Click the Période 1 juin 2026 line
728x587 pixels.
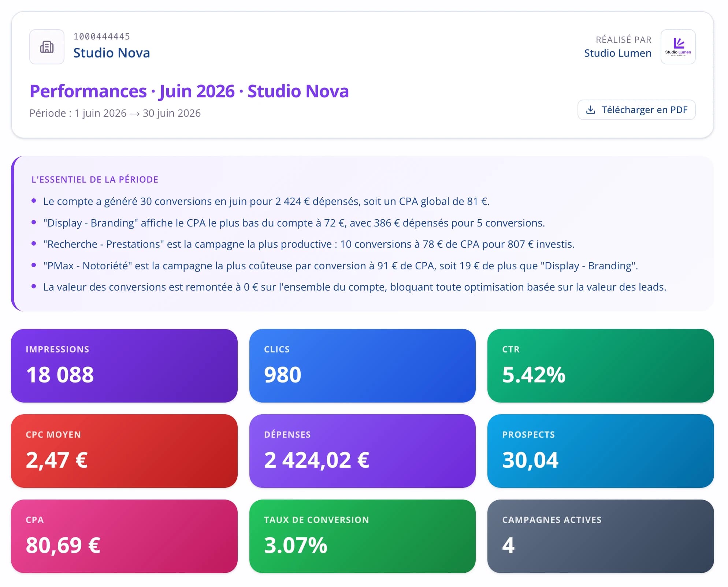coord(115,113)
